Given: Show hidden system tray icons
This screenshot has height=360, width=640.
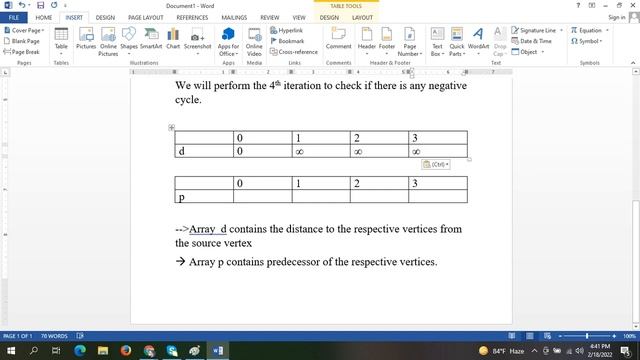Looking at the screenshot, I should [534, 351].
